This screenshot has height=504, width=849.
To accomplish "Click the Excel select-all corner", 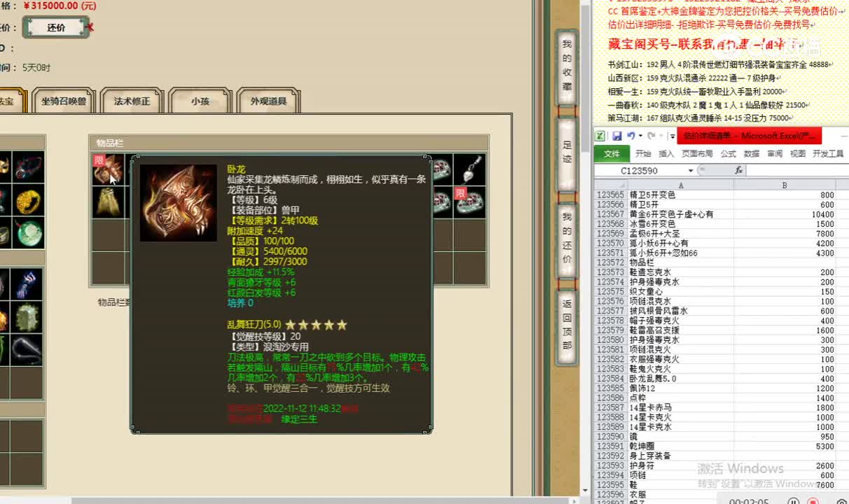I will (x=611, y=185).
